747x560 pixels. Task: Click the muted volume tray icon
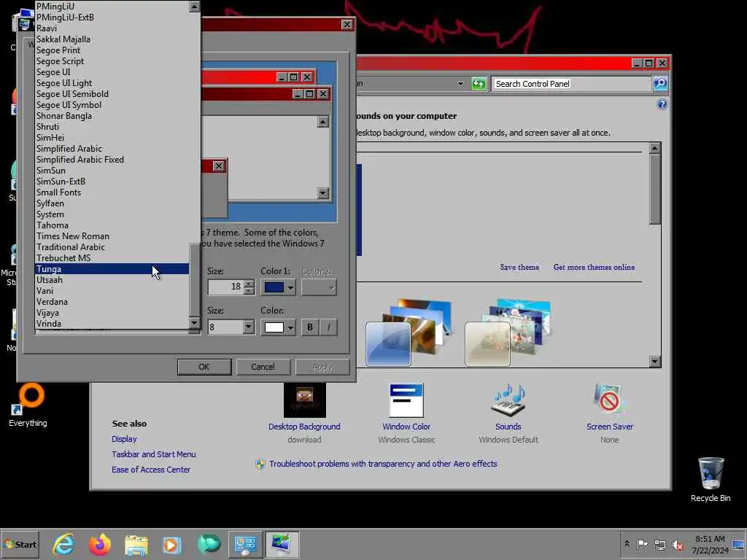click(x=677, y=544)
